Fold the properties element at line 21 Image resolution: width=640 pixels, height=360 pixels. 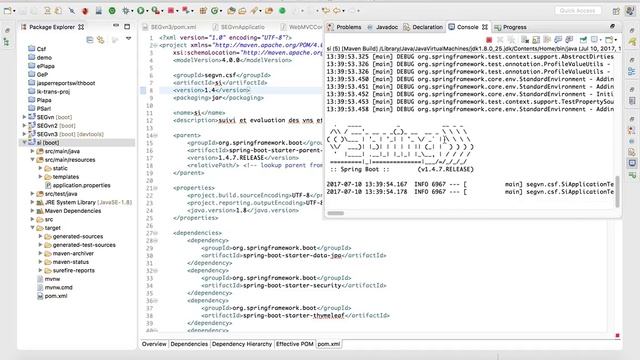[x=156, y=188]
